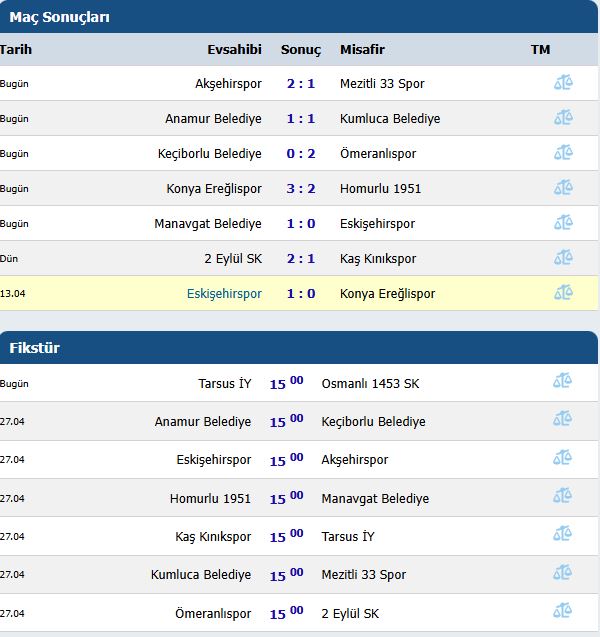The height and width of the screenshot is (637, 600).
Task: Click the 3 : 2 result of Konya Ereğlispor match
Action: [x=301, y=188]
